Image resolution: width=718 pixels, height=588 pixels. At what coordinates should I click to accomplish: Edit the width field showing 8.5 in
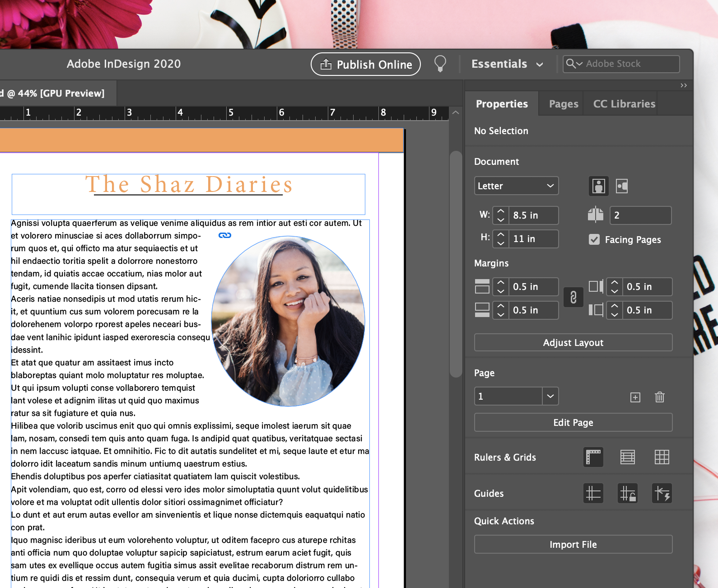(533, 215)
